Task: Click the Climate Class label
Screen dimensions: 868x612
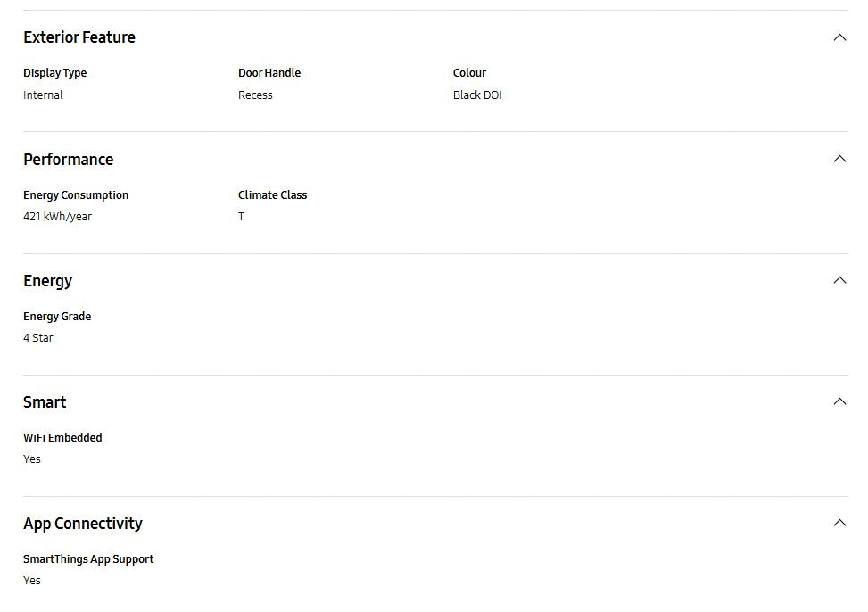Action: click(x=272, y=195)
